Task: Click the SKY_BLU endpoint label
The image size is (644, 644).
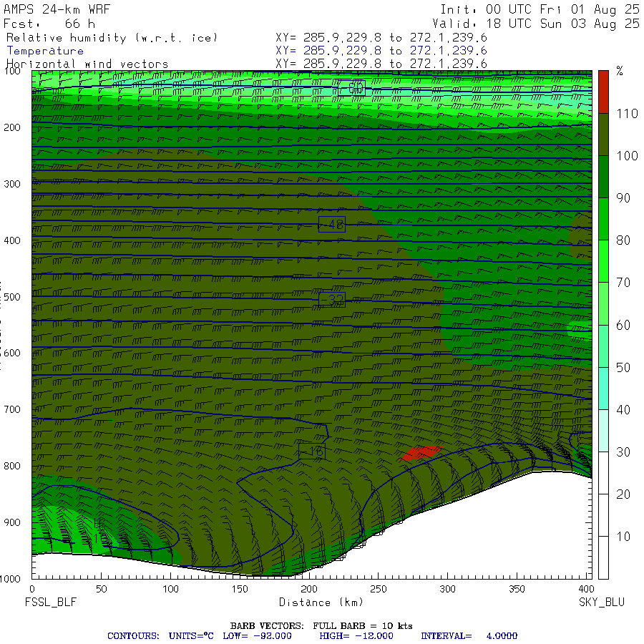Action: (602, 602)
